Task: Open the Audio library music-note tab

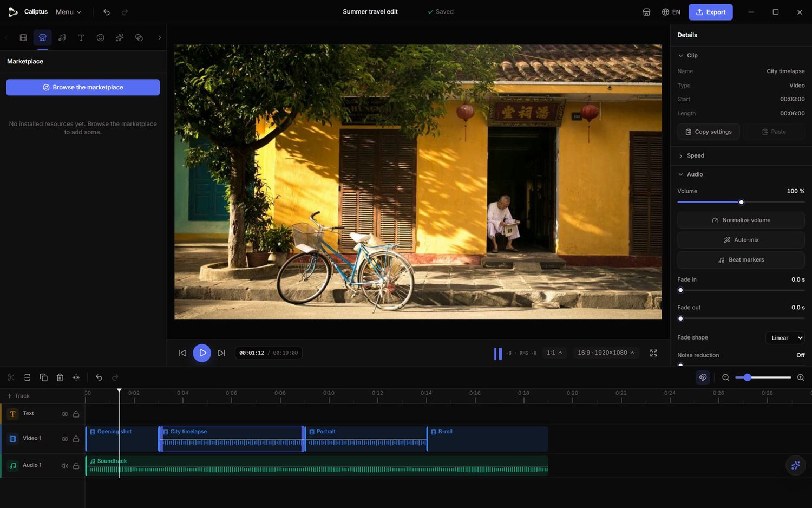Action: (x=62, y=37)
